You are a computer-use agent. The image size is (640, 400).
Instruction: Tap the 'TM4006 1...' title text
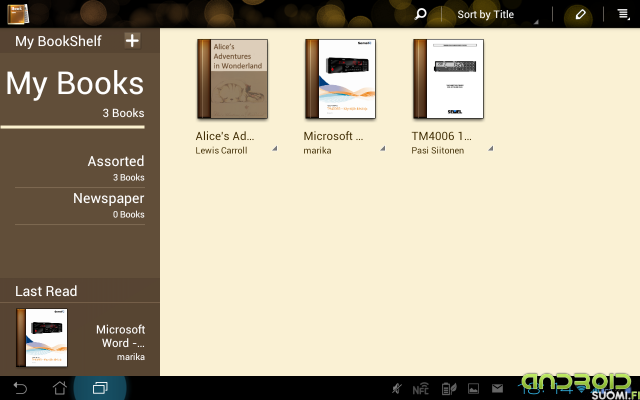point(441,136)
